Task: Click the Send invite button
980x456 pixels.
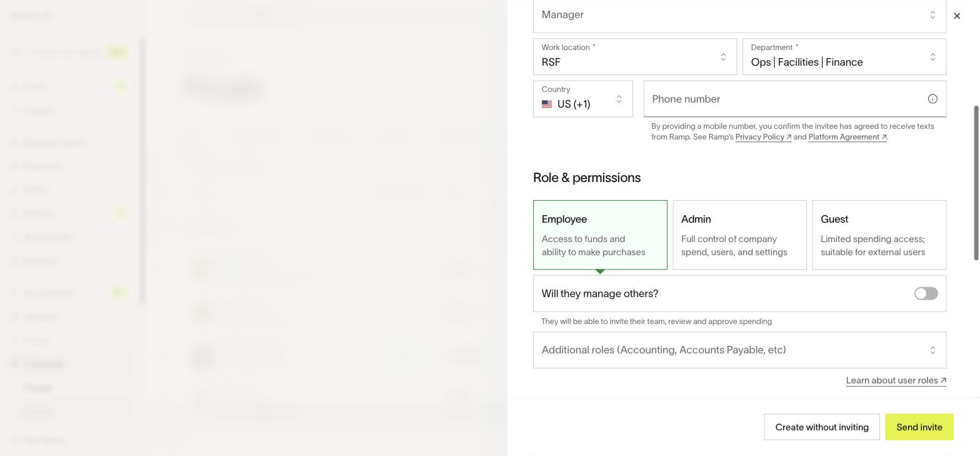Action: pos(919,427)
